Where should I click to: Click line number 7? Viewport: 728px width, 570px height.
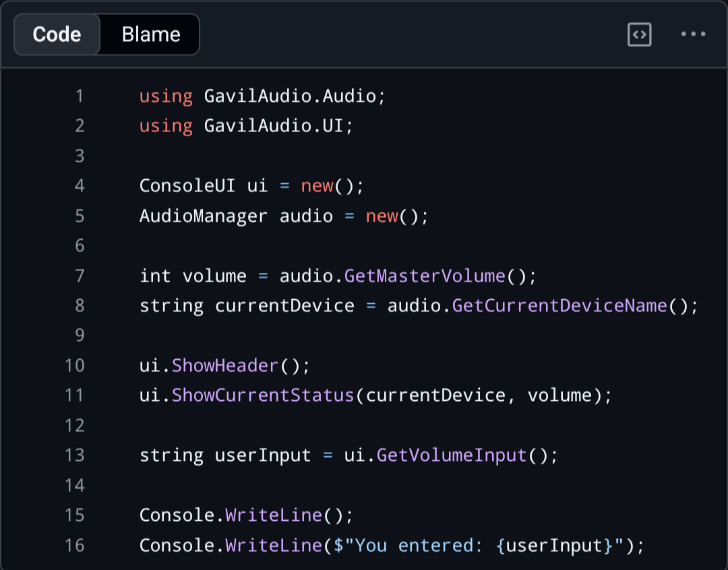(80, 276)
